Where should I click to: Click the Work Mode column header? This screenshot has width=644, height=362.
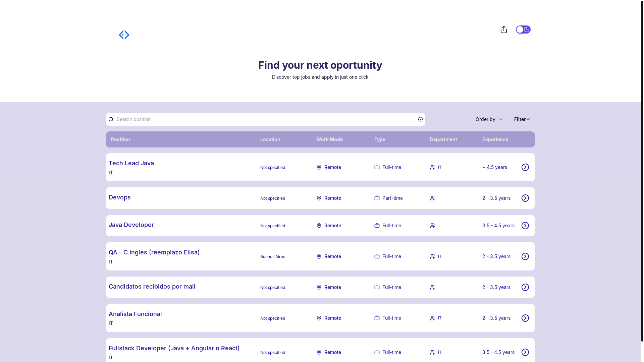329,139
